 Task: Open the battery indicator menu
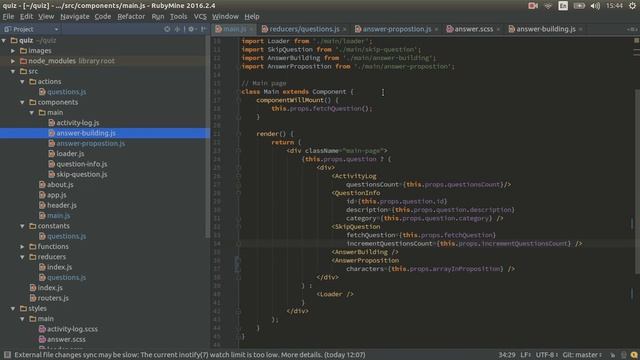tap(579, 6)
